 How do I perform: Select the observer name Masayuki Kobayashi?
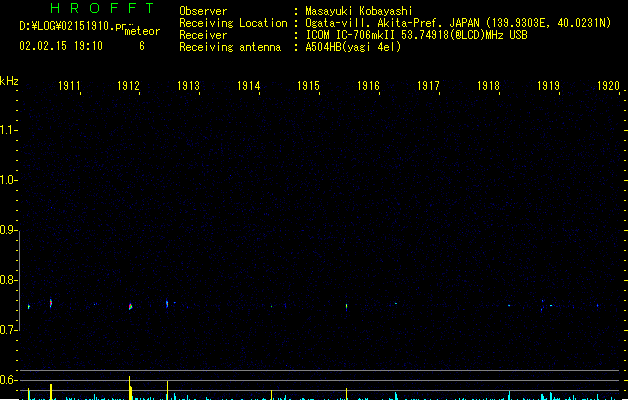pyautogui.click(x=359, y=11)
